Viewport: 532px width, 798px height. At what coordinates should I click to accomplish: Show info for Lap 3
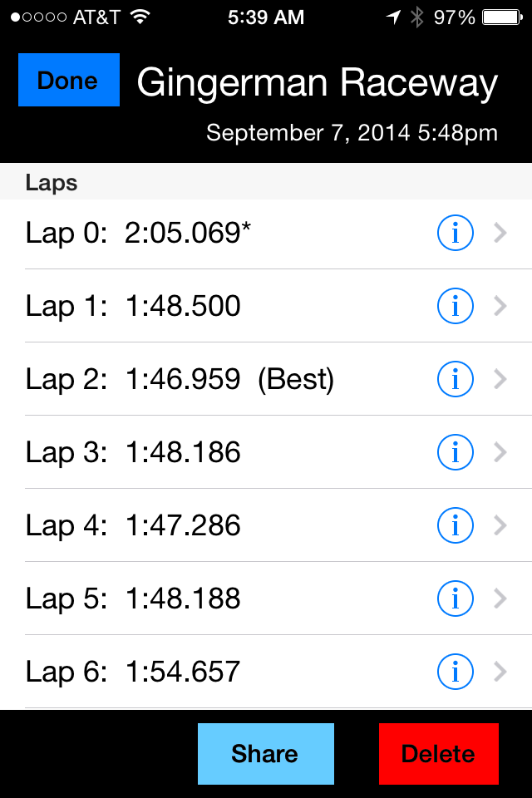(x=455, y=453)
